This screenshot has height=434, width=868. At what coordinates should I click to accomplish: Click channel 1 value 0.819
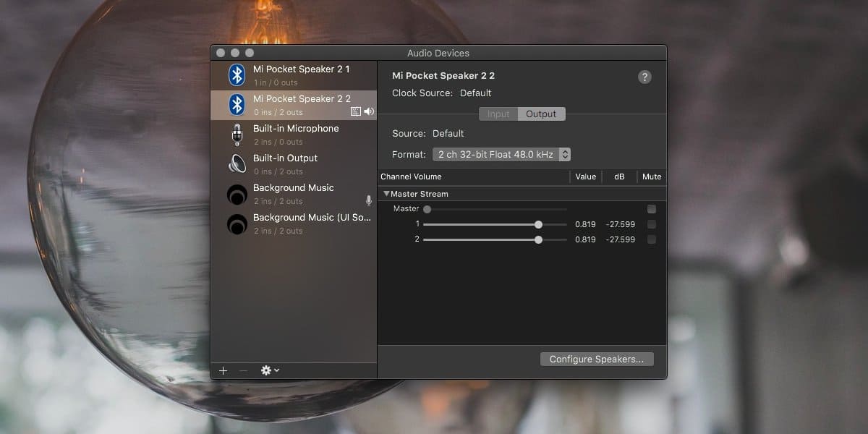pyautogui.click(x=585, y=224)
